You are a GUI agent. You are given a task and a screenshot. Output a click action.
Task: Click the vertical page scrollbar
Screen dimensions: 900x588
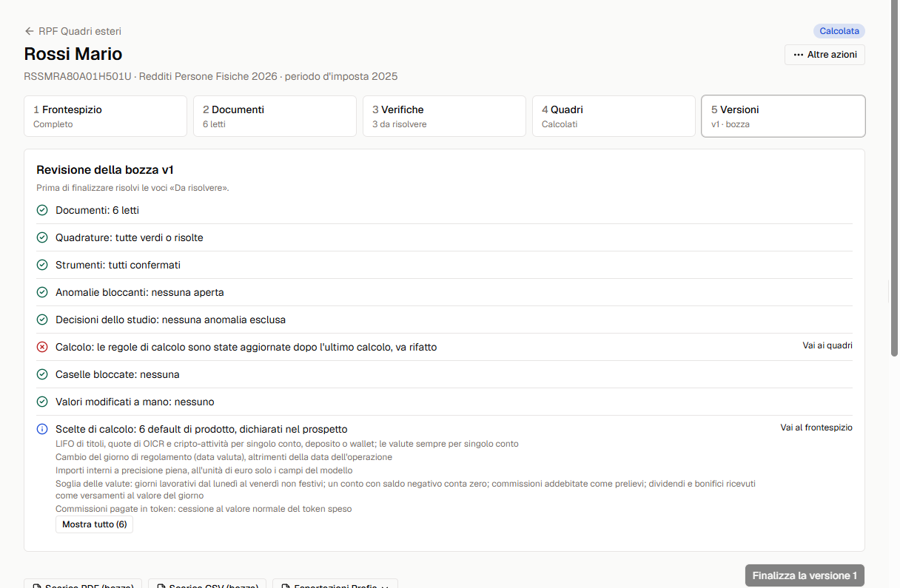click(x=895, y=178)
